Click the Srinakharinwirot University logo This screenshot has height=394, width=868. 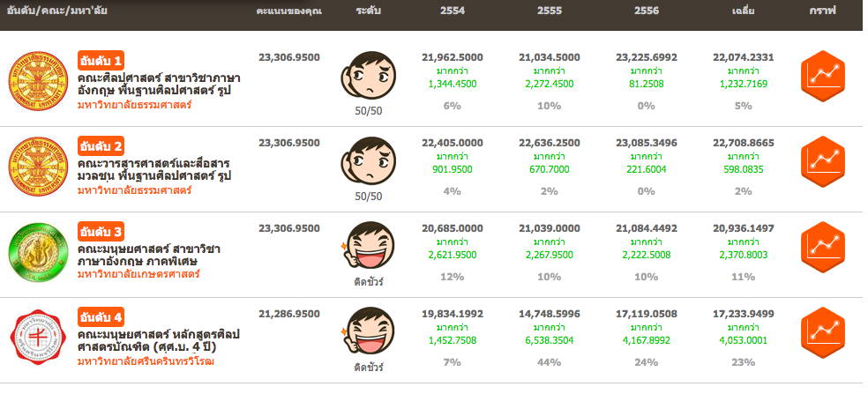pyautogui.click(x=37, y=338)
